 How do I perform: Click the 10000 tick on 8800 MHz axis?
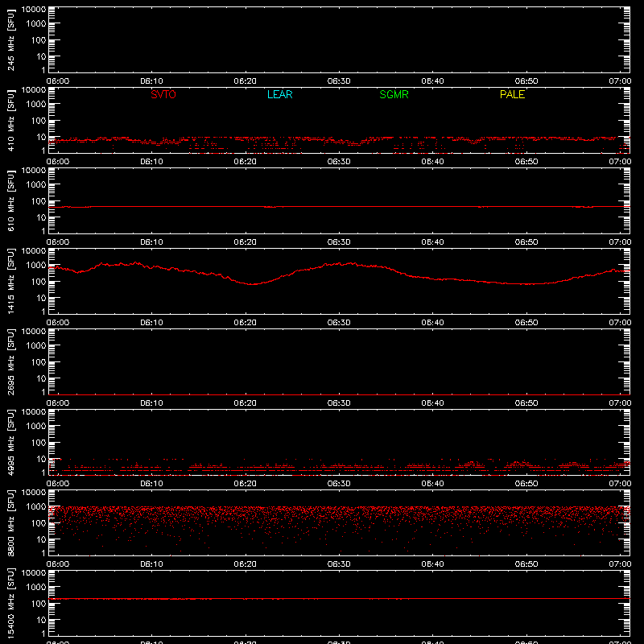click(x=34, y=493)
